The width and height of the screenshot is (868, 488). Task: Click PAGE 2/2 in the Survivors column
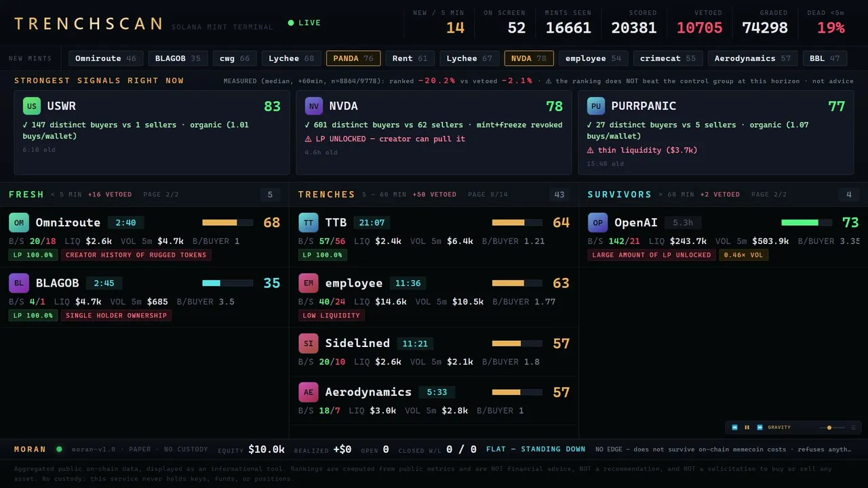click(x=770, y=195)
